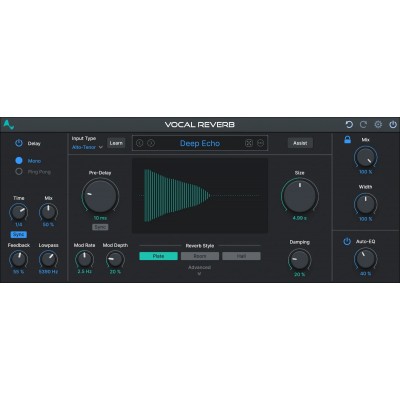Click the Pre-Delay knob
The height and width of the screenshot is (400, 400).
pos(100,196)
